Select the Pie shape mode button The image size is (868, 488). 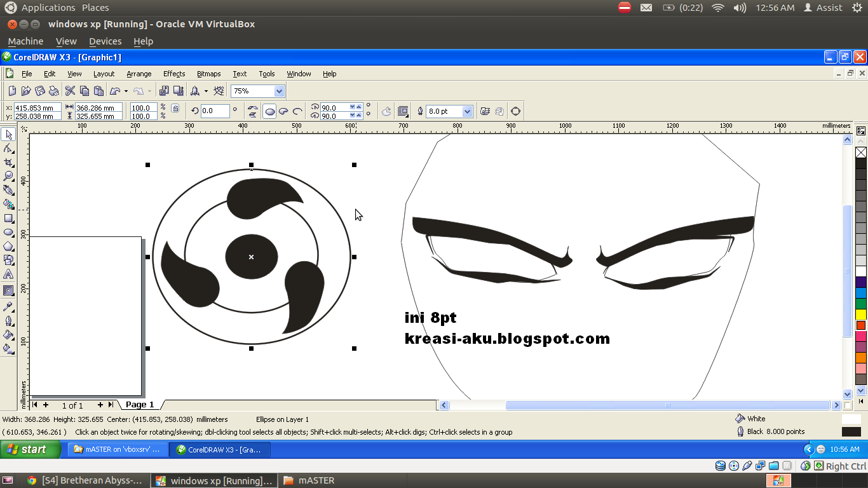[x=283, y=111]
